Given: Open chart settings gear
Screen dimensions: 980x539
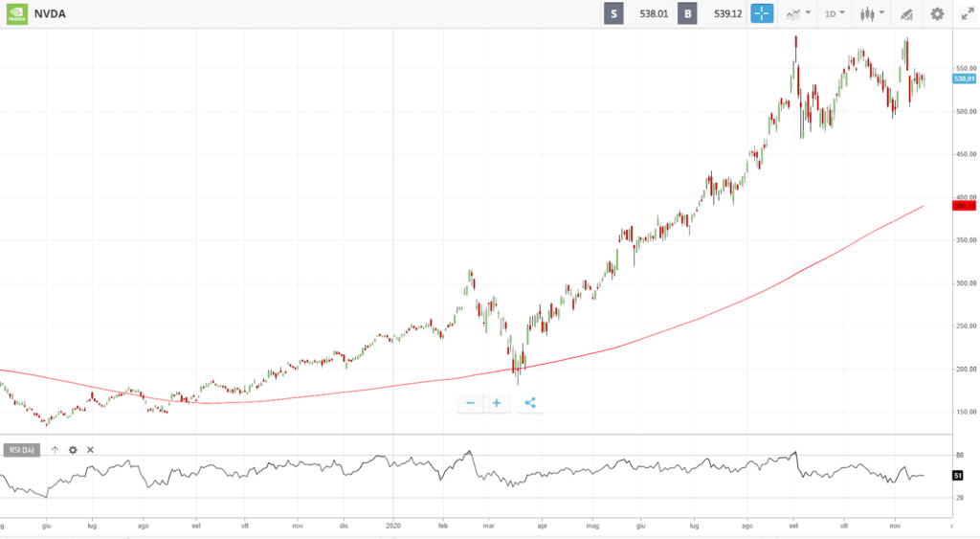Looking at the screenshot, I should point(937,13).
